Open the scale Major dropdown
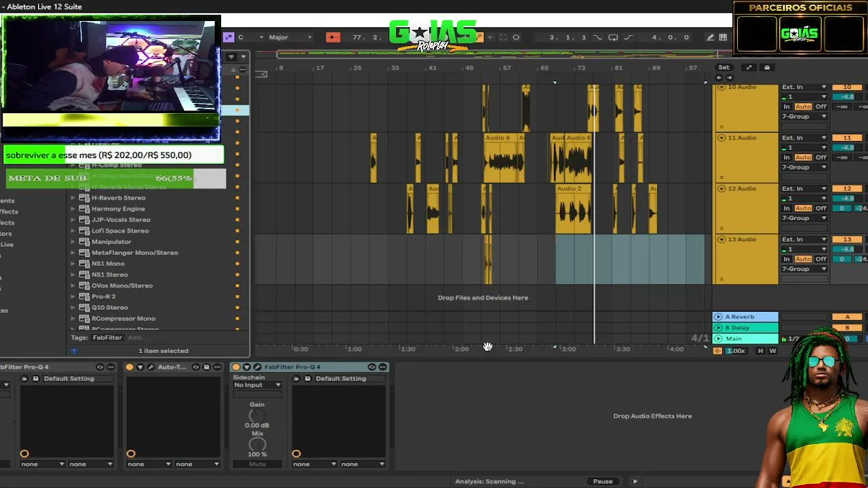The width and height of the screenshot is (868, 488). tap(290, 37)
